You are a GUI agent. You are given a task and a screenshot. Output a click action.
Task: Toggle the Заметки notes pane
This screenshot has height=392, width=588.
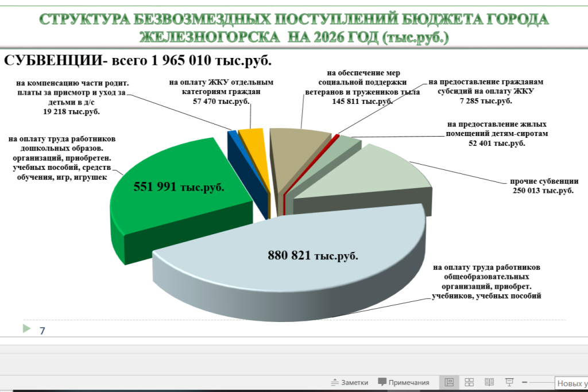349,383
